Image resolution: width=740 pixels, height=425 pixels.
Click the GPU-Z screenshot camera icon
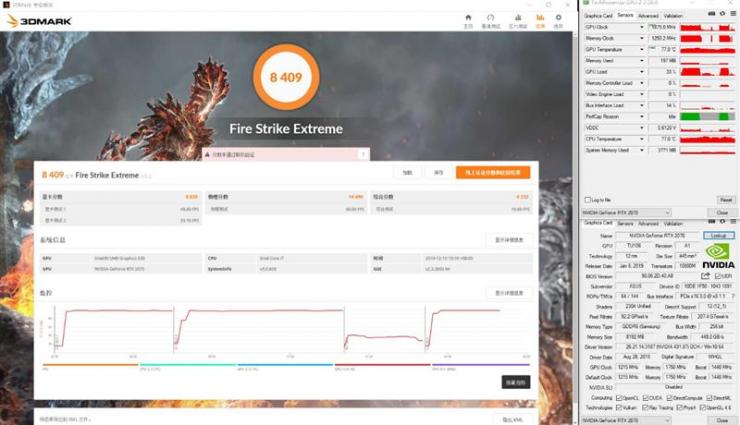712,15
